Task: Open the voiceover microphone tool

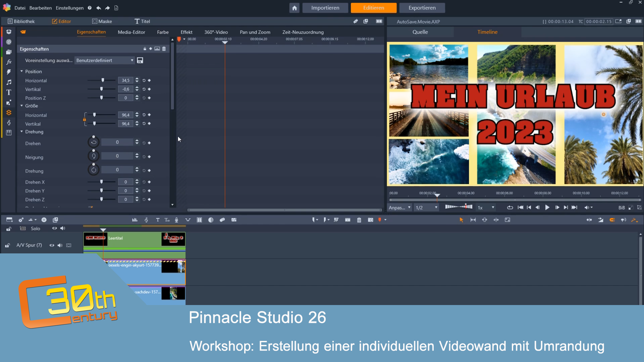Action: click(x=176, y=220)
